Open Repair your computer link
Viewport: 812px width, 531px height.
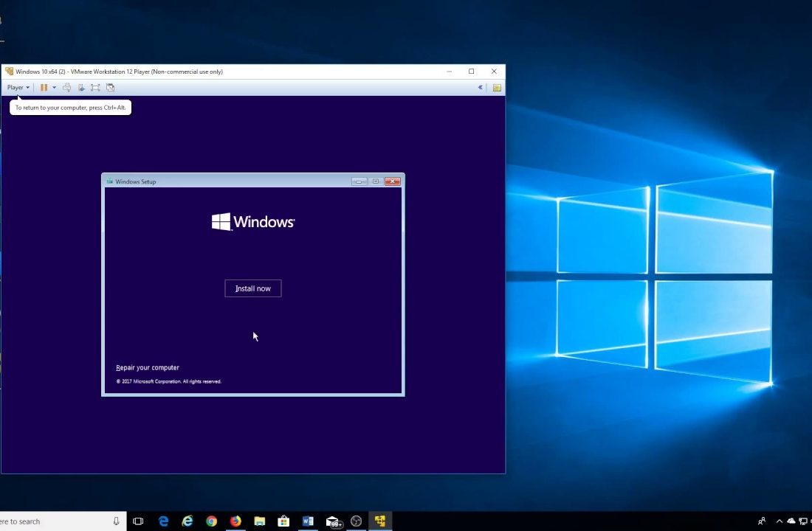coord(148,367)
